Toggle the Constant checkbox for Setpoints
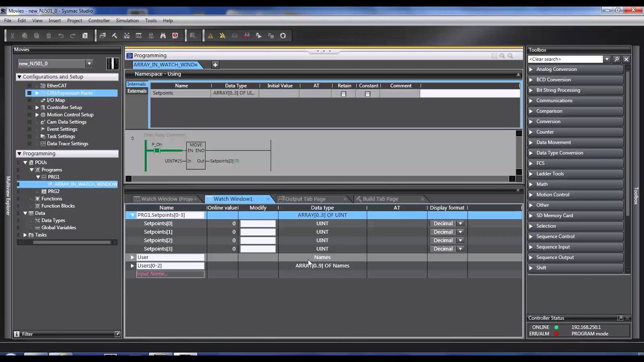 click(x=367, y=94)
